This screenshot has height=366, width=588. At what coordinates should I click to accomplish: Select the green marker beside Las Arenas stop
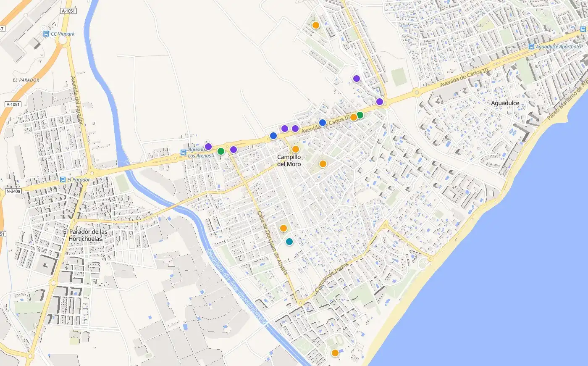(221, 151)
